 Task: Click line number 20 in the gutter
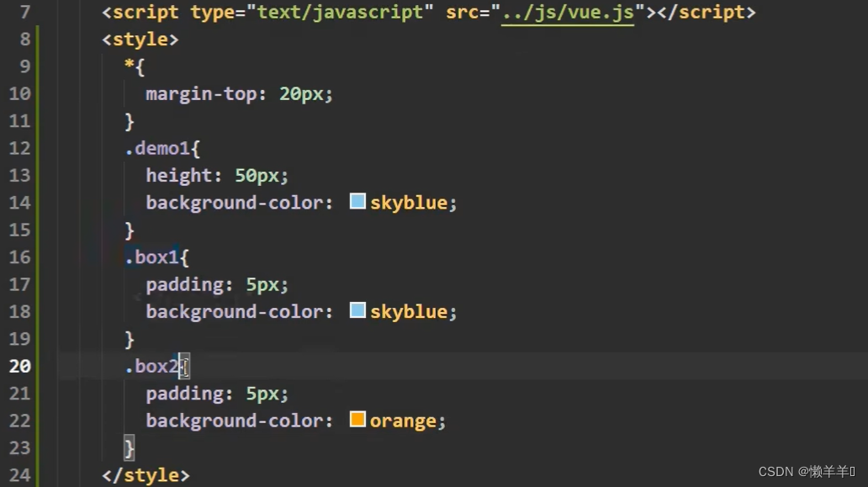point(20,367)
